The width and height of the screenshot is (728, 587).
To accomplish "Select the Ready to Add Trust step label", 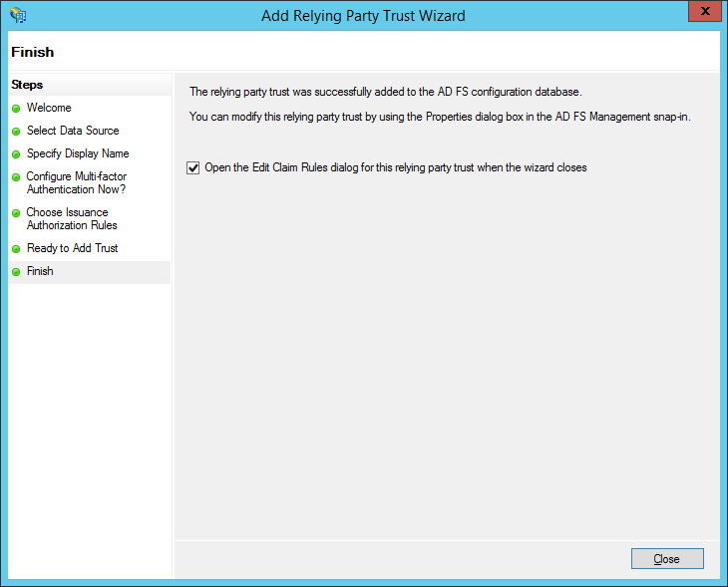I will point(72,248).
